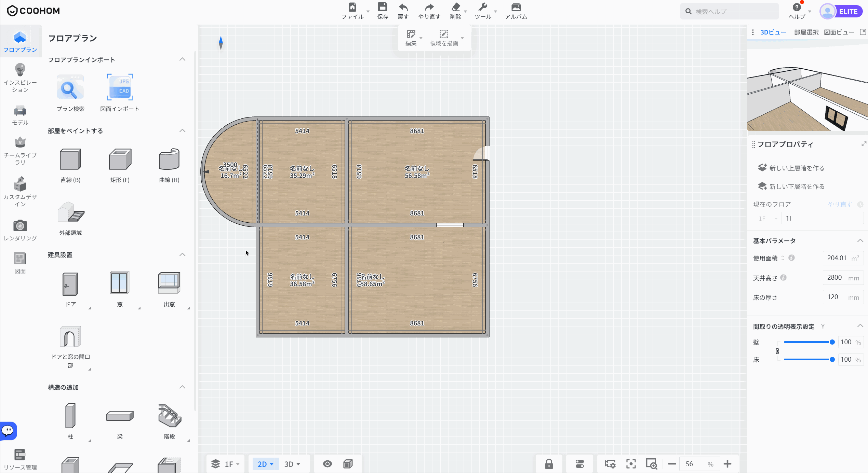
Task: Open the 1F floor layers dropdown
Action: 226,464
